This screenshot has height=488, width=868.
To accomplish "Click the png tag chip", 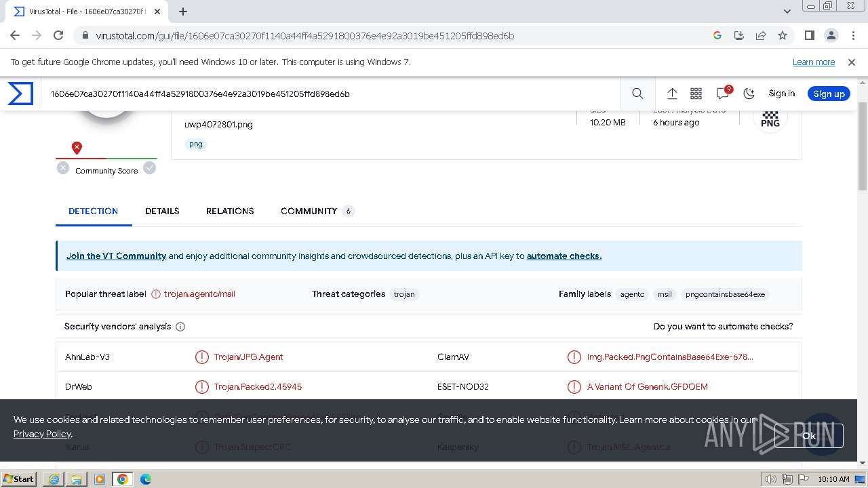I will click(x=196, y=144).
